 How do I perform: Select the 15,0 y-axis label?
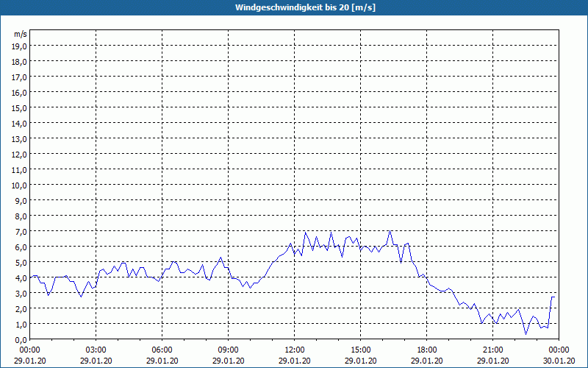21,108
